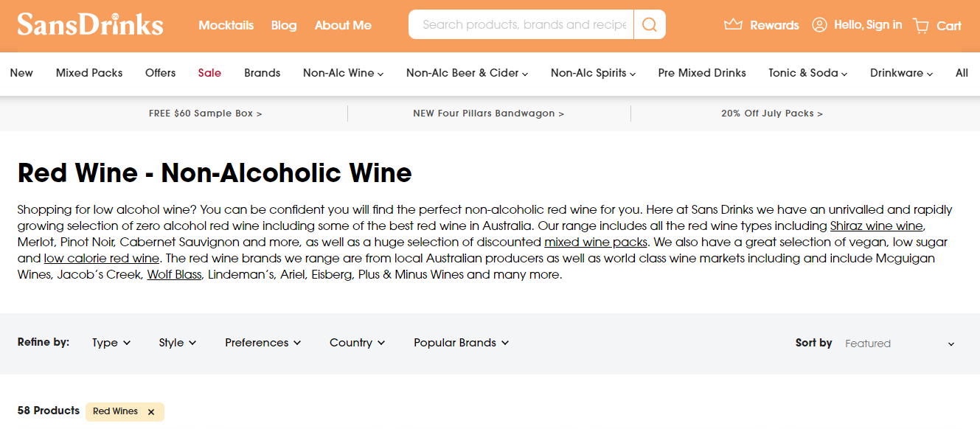
Task: Open the Sort by Featured selector
Action: click(900, 343)
